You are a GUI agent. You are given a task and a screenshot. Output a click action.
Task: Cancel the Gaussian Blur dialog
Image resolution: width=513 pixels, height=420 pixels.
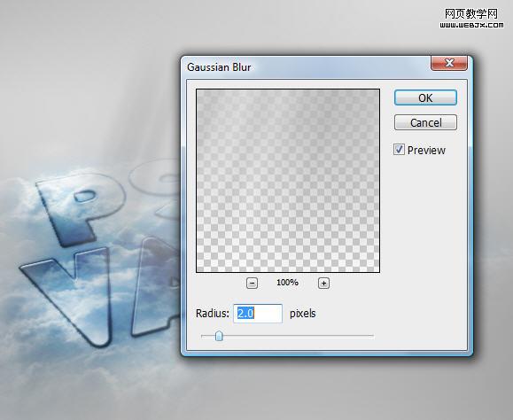click(x=425, y=122)
